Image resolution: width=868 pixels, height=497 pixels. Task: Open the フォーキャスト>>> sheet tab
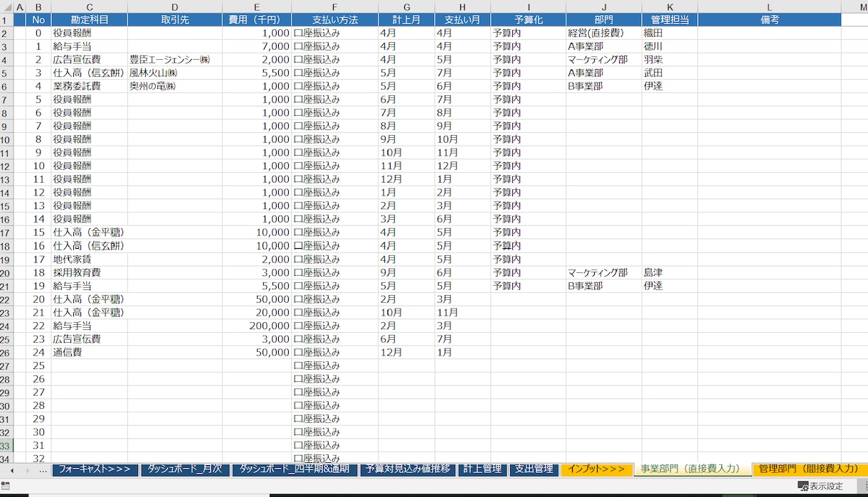point(95,469)
